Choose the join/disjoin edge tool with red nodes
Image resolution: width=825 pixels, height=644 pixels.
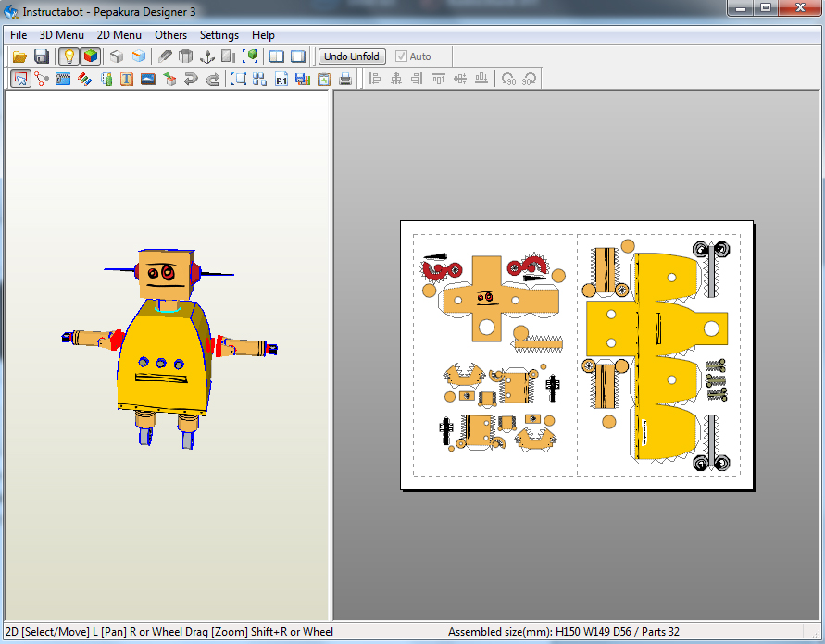[x=42, y=79]
